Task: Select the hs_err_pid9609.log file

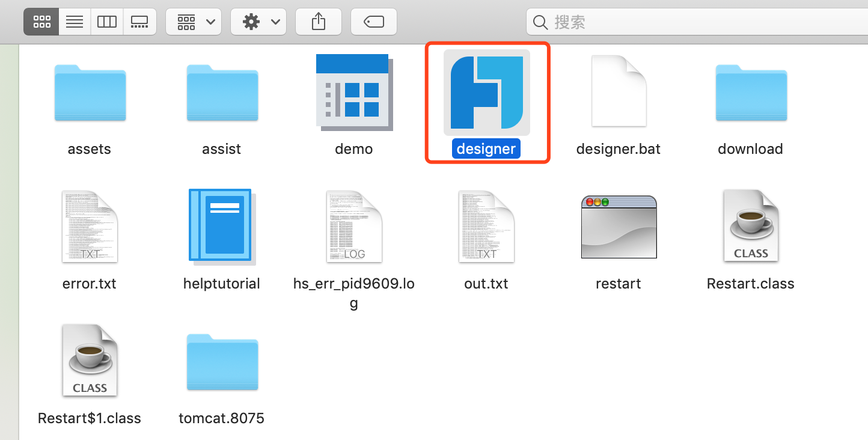Action: (354, 227)
